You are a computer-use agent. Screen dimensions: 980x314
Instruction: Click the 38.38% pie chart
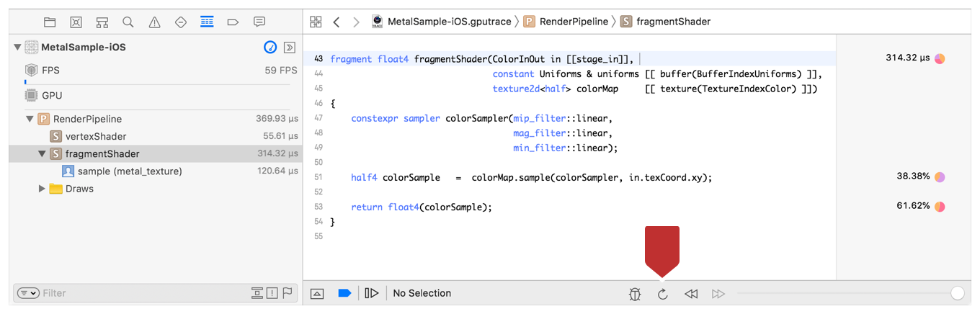pos(940,177)
